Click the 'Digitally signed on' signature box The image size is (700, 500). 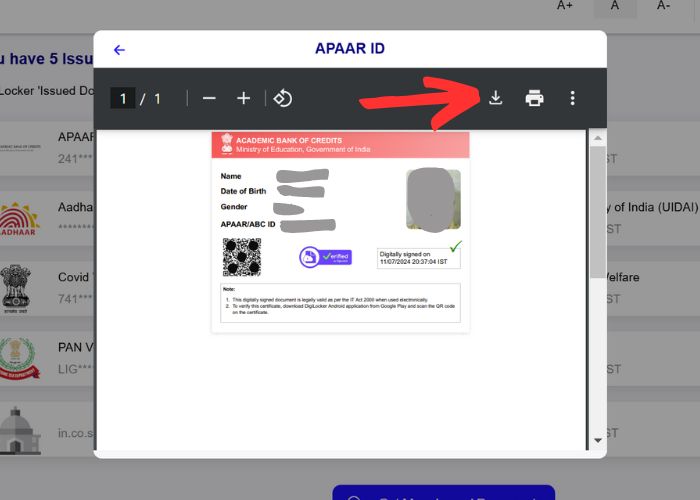418,258
